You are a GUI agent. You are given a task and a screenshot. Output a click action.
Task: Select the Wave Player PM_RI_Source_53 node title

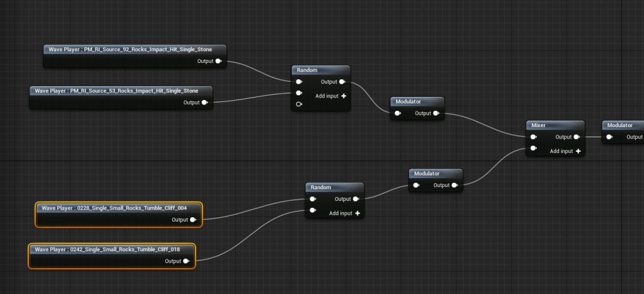[121, 91]
